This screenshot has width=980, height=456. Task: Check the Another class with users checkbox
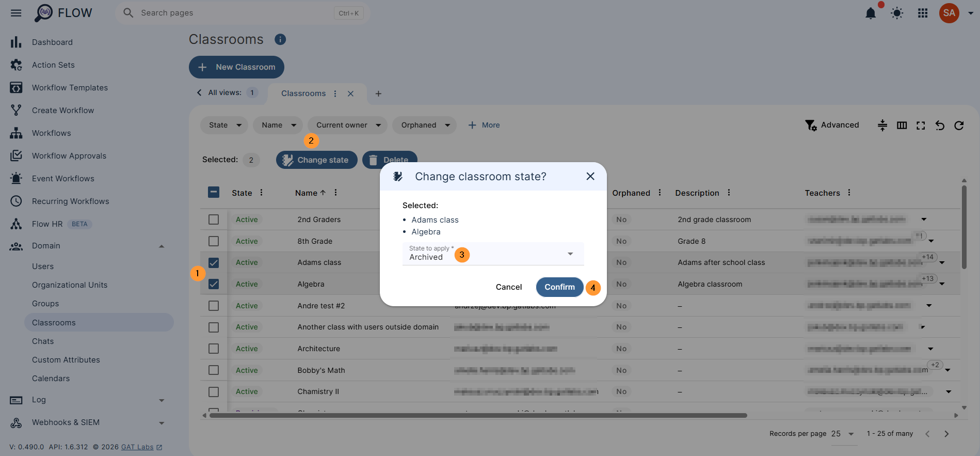(x=214, y=327)
